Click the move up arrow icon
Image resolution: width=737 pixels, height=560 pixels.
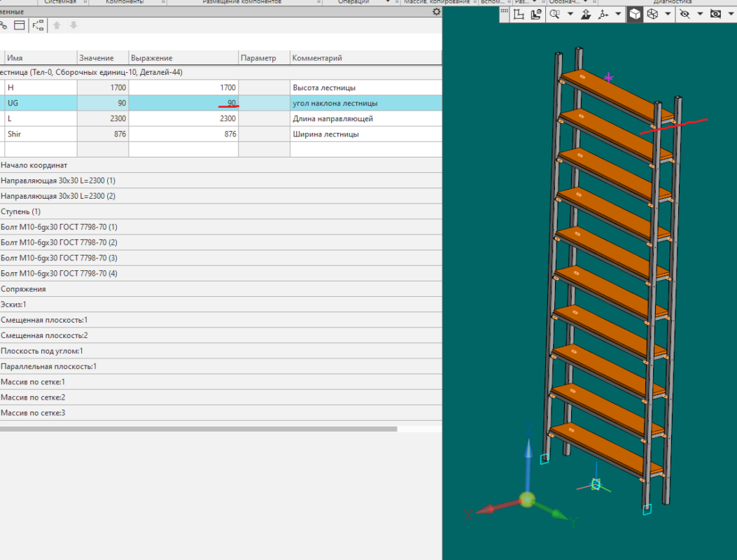point(57,25)
